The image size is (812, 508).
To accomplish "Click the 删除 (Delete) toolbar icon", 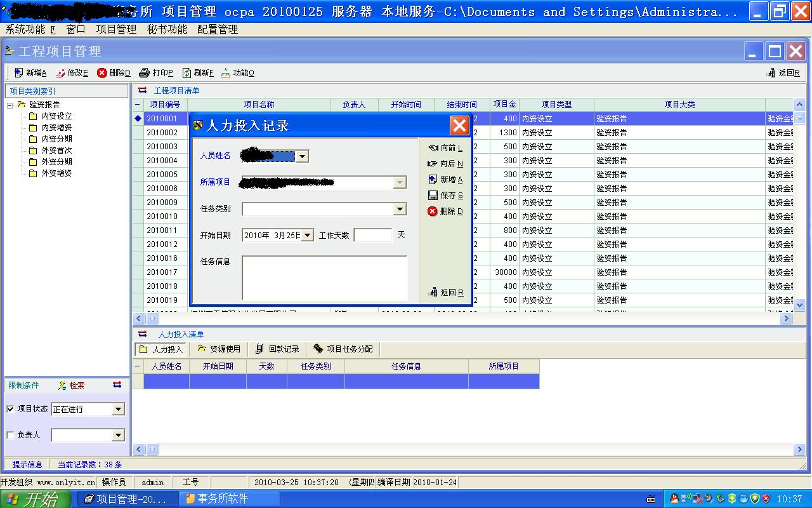I will pos(101,73).
